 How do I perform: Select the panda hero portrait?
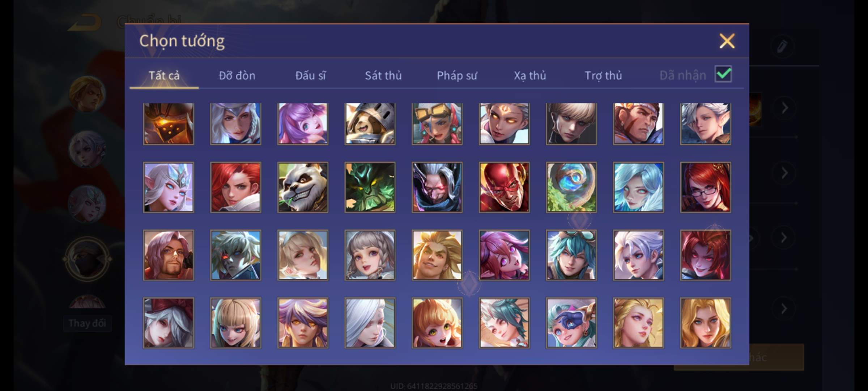[x=303, y=187]
